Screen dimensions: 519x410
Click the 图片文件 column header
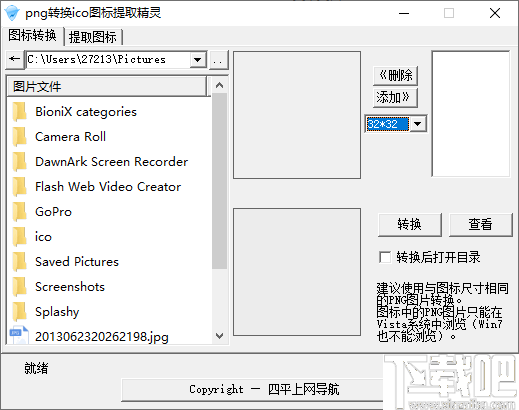[x=107, y=87]
